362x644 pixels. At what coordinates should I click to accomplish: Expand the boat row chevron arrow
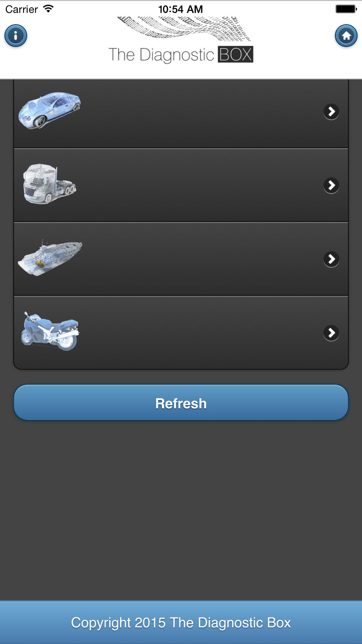pyautogui.click(x=331, y=259)
